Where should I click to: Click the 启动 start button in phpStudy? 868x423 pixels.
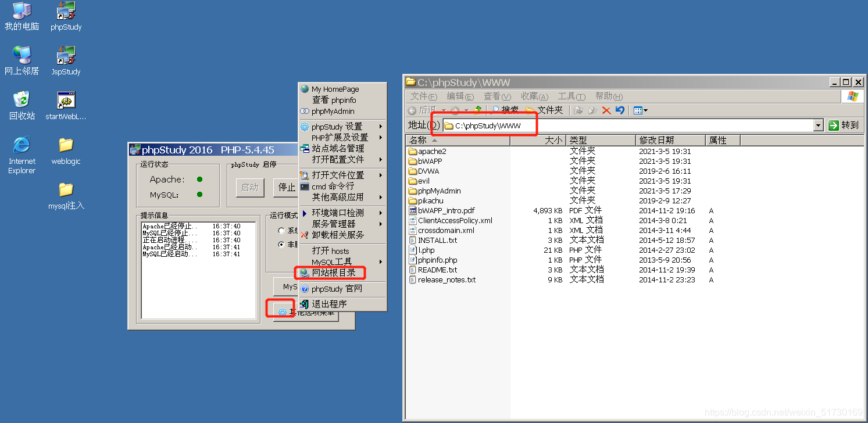point(250,188)
